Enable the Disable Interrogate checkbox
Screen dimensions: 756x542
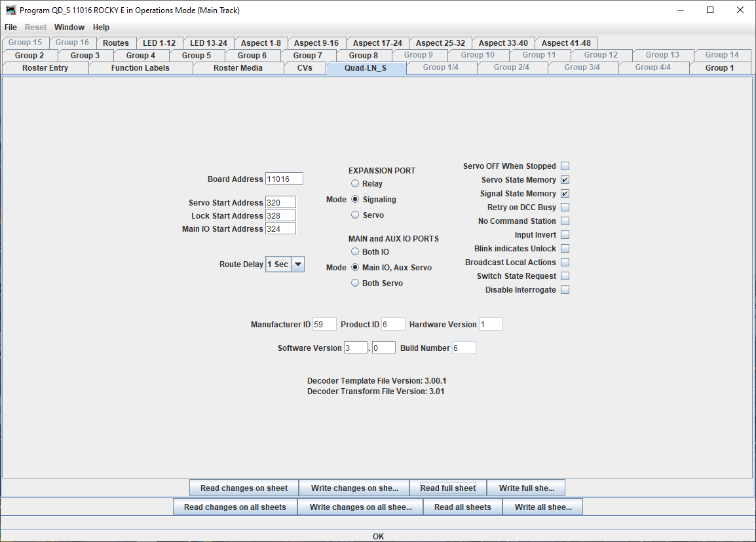tap(565, 290)
